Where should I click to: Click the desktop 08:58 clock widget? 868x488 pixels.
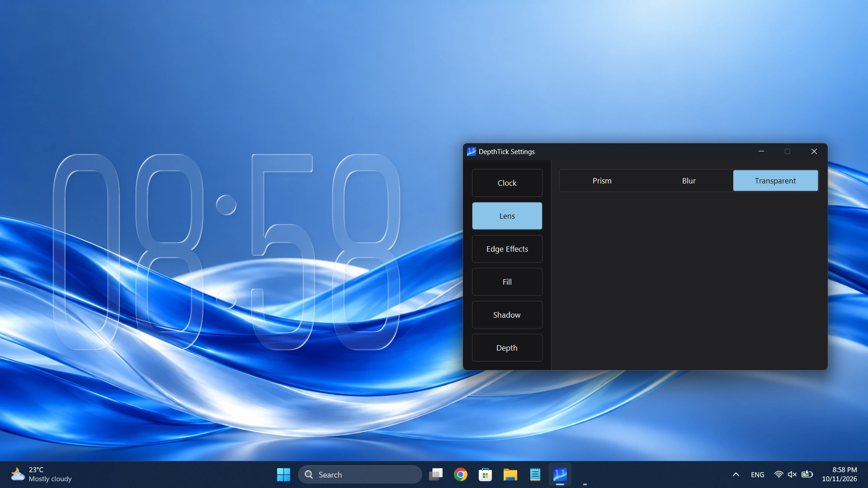226,252
